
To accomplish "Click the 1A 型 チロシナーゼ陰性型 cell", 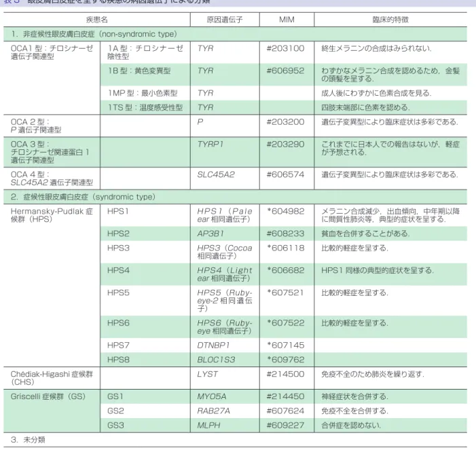I will point(145,52).
